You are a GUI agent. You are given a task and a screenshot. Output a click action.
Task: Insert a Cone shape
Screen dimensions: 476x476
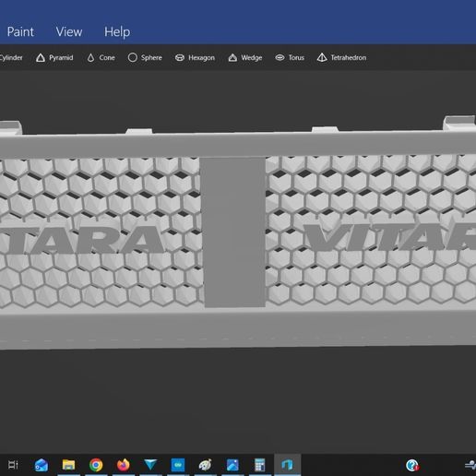click(x=101, y=58)
